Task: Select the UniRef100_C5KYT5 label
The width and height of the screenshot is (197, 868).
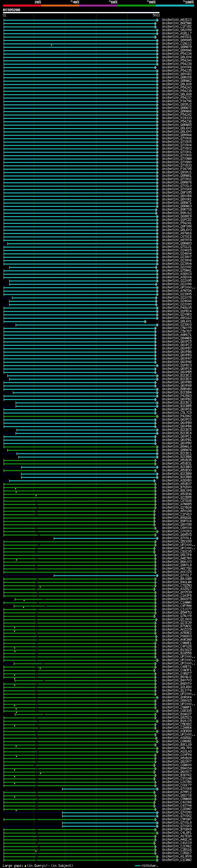Action: (x=177, y=328)
